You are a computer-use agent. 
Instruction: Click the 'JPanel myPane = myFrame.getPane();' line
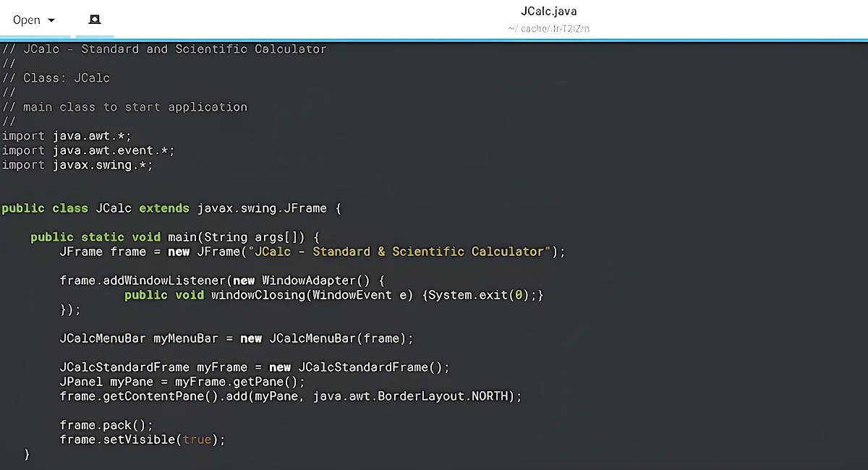[x=182, y=382]
